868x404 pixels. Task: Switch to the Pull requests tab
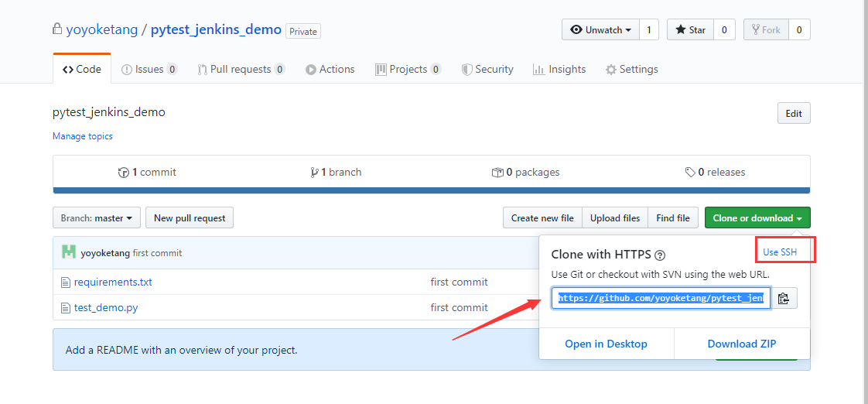(241, 70)
